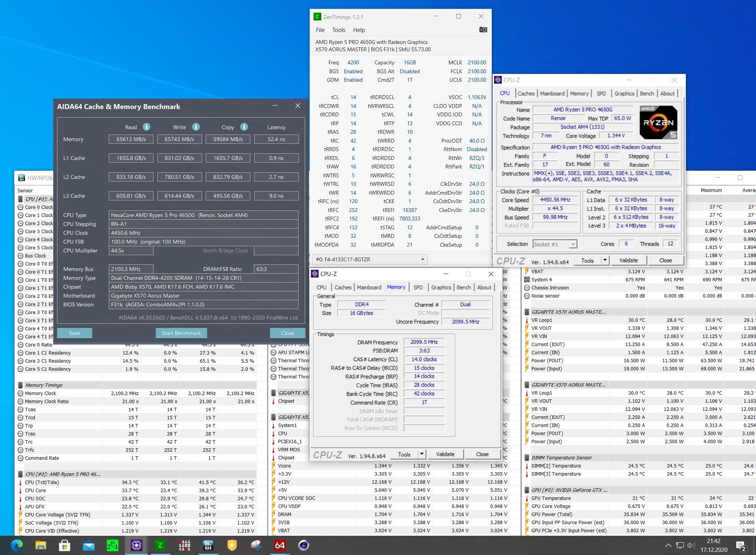Switch to CPU-Z via purple taskbar icon
Viewport: 756px width, 555px height.
[x=136, y=545]
